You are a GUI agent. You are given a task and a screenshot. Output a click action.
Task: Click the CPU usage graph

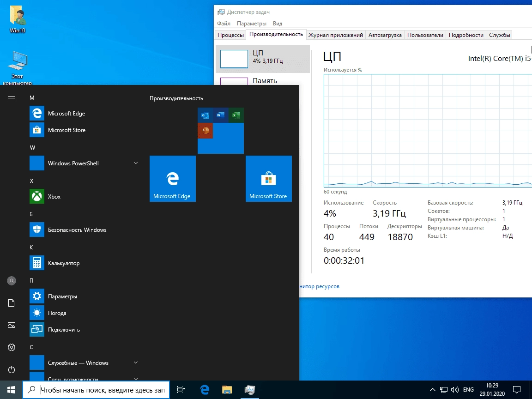click(x=428, y=130)
